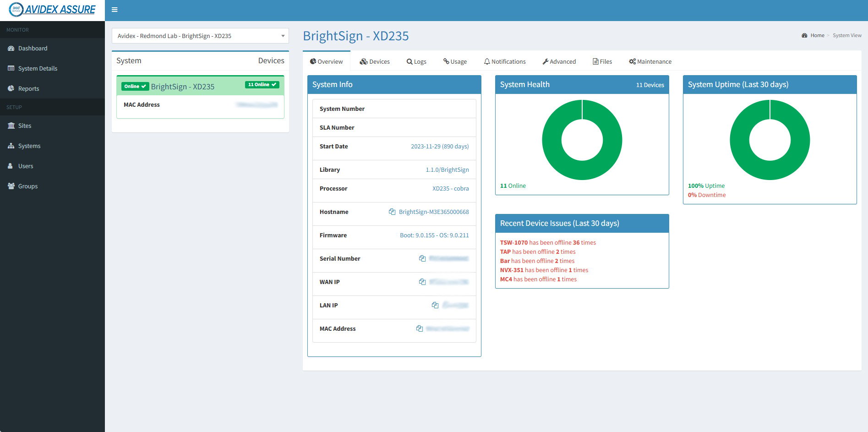Switch to the Advanced tab
The image size is (868, 432).
pyautogui.click(x=559, y=61)
